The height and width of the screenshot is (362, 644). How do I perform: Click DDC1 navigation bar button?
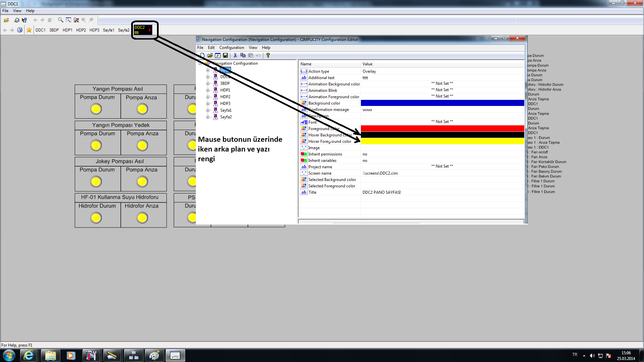(41, 30)
